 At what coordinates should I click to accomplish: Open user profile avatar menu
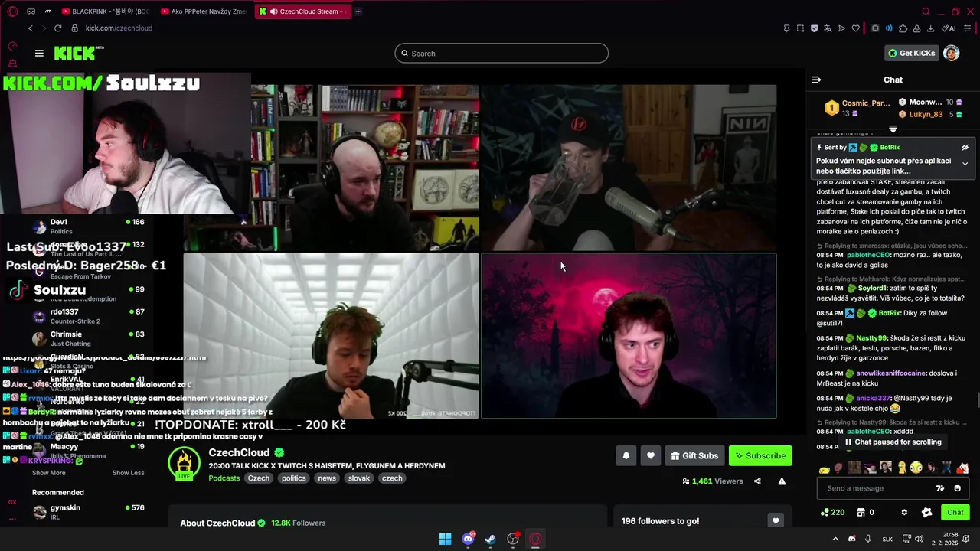(x=951, y=53)
